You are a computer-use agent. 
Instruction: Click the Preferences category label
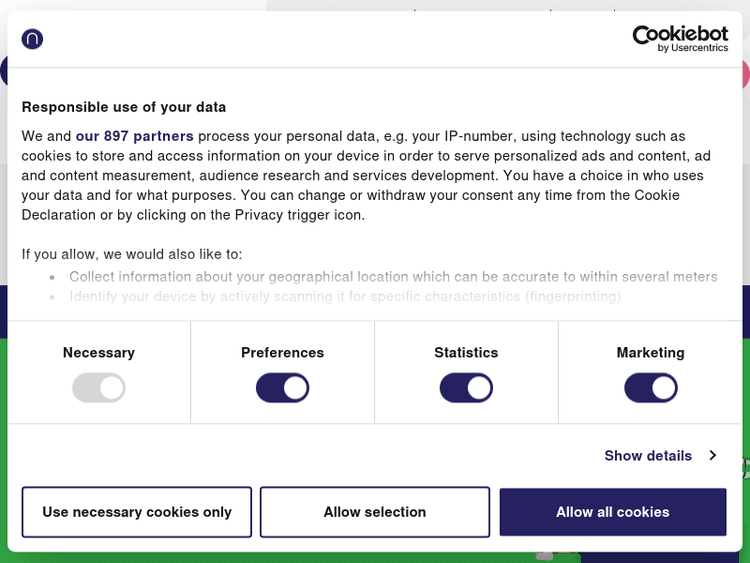point(282,353)
